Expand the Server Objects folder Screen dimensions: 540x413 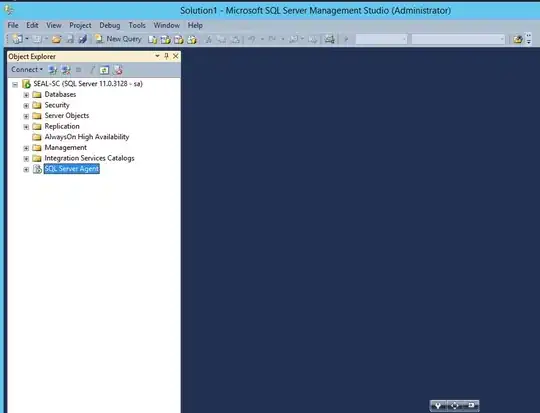pyautogui.click(x=26, y=116)
